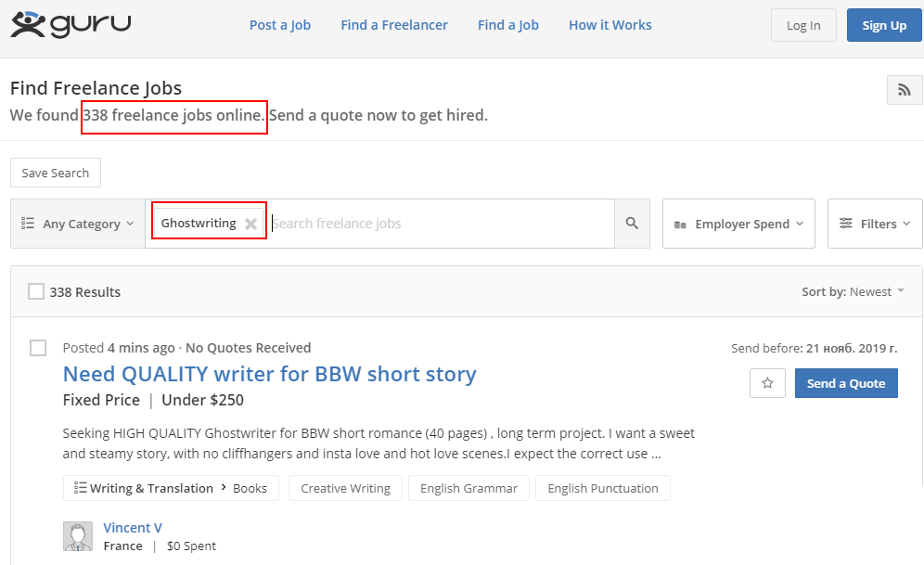Viewport: 924px width, 565px height.
Task: Click the Log In button
Action: [803, 25]
